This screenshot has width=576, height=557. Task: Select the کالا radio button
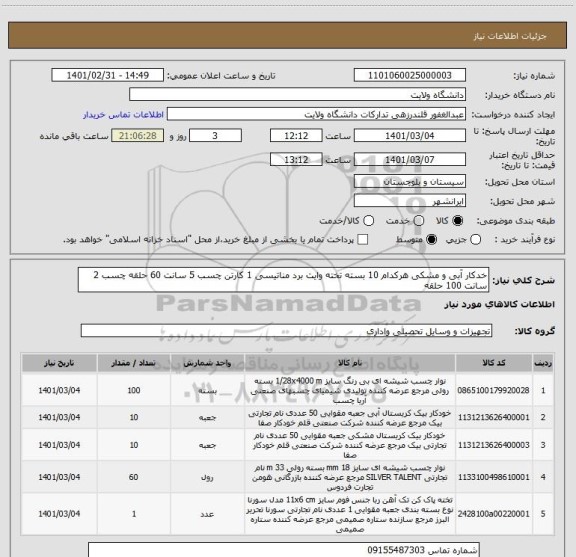458,221
